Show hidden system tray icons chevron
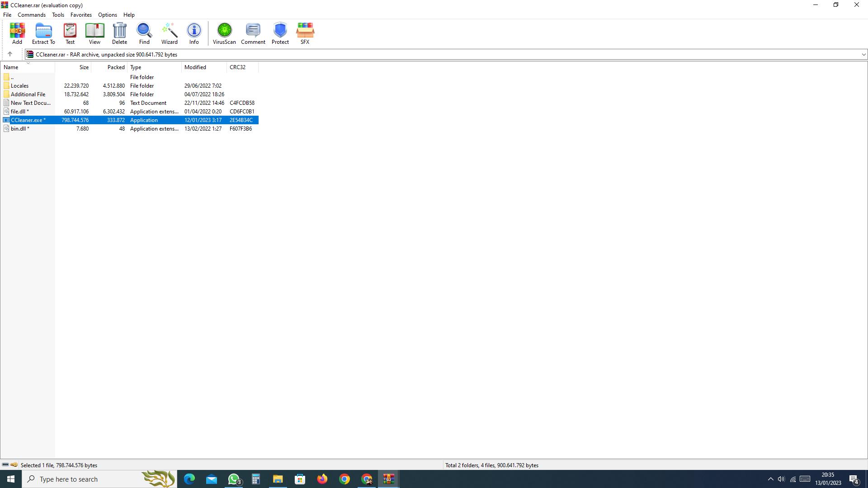 tap(770, 479)
